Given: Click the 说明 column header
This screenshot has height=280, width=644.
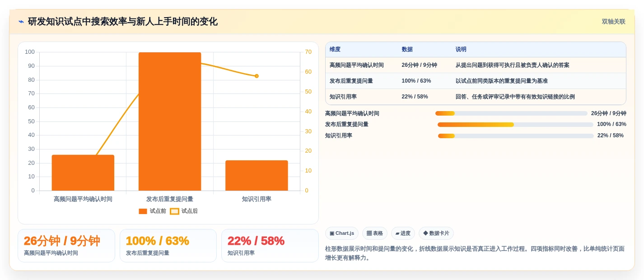Looking at the screenshot, I should pyautogui.click(x=461, y=49).
